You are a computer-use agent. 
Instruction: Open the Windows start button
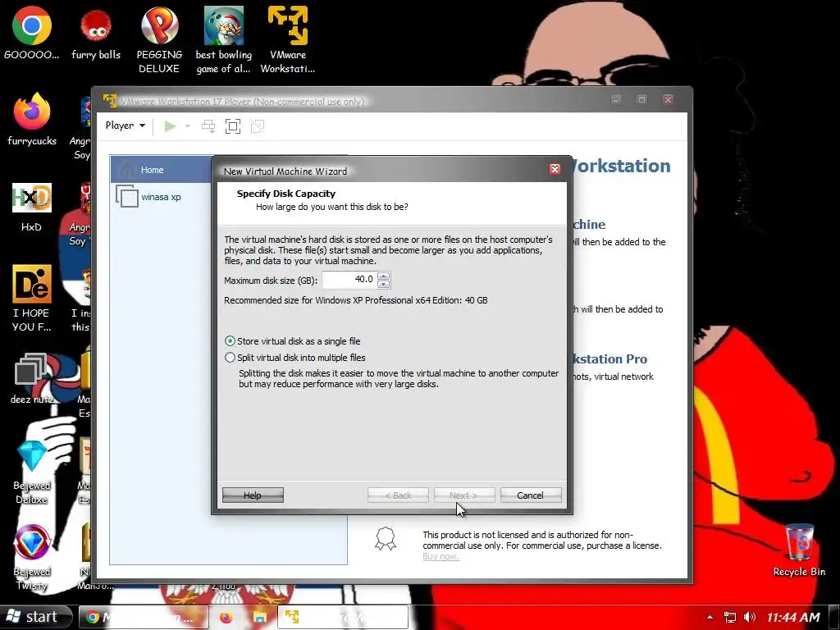[35, 617]
